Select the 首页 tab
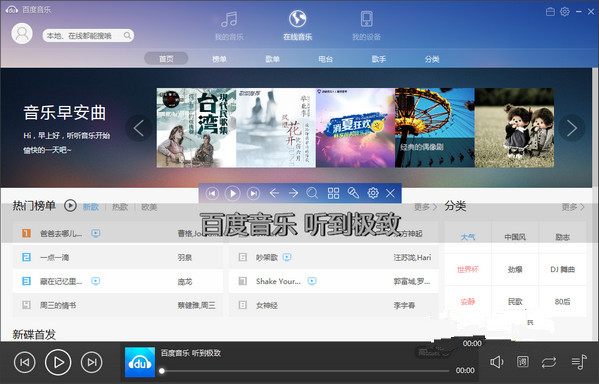599x384 pixels. pyautogui.click(x=166, y=59)
